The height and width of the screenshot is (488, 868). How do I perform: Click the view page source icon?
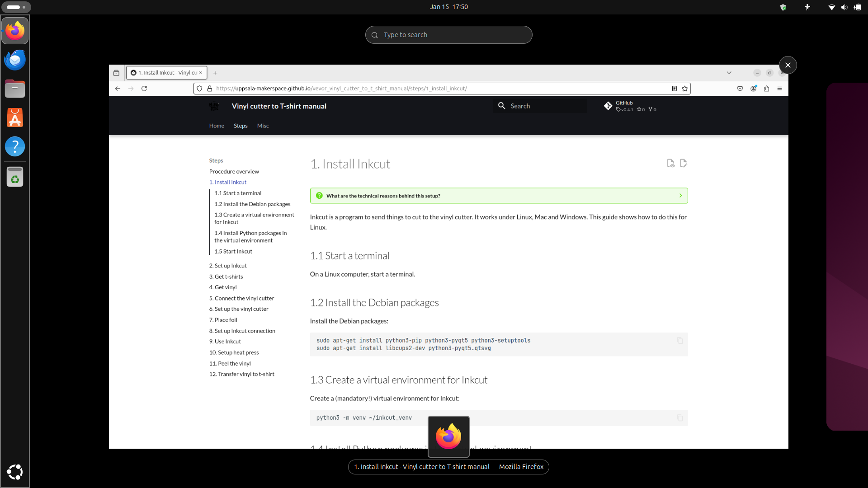click(x=671, y=164)
